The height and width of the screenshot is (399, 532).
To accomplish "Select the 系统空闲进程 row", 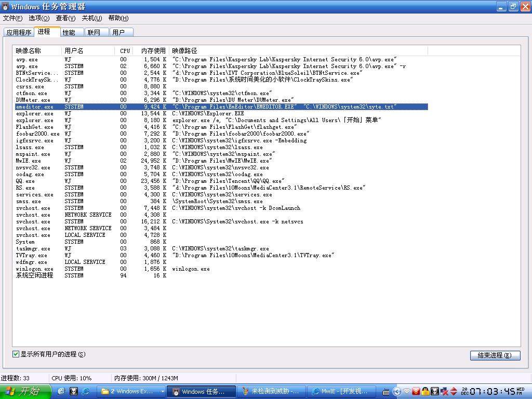I will click(221, 275).
